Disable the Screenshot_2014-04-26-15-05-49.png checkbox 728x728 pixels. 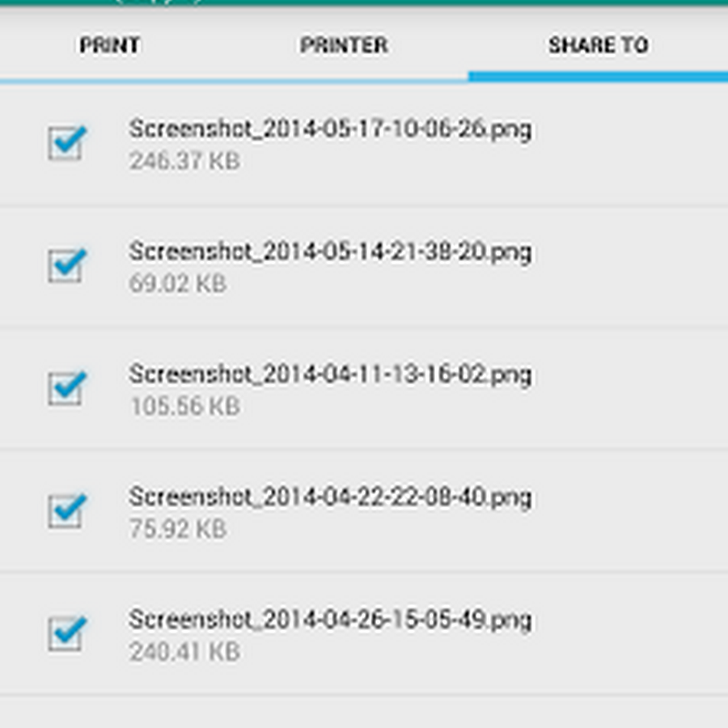pos(66,633)
